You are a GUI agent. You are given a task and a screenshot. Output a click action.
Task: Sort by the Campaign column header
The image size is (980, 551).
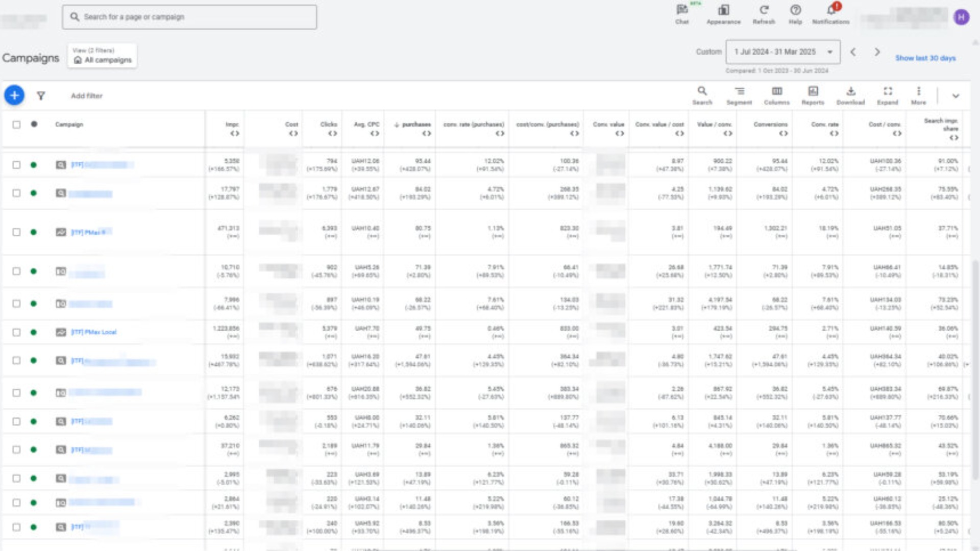coord(69,124)
